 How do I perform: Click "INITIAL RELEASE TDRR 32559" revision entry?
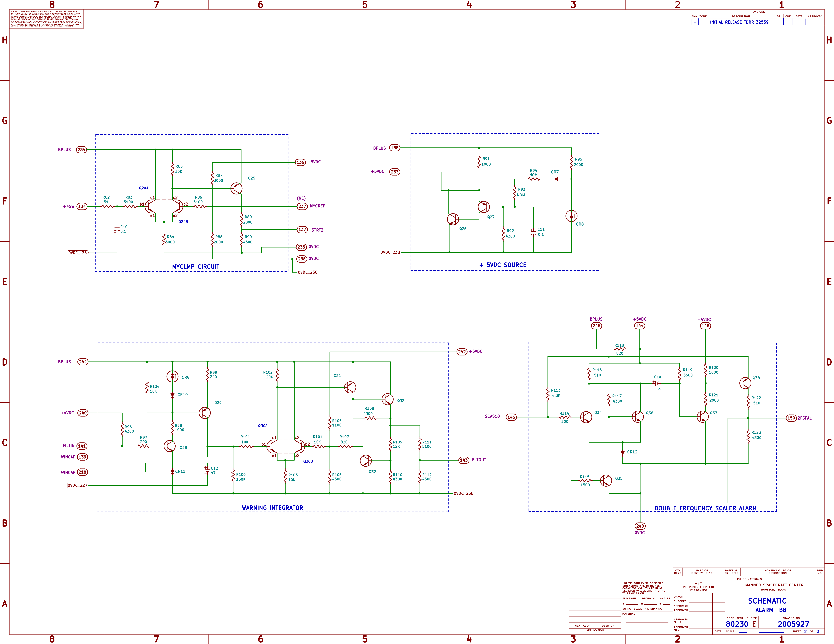pos(739,22)
